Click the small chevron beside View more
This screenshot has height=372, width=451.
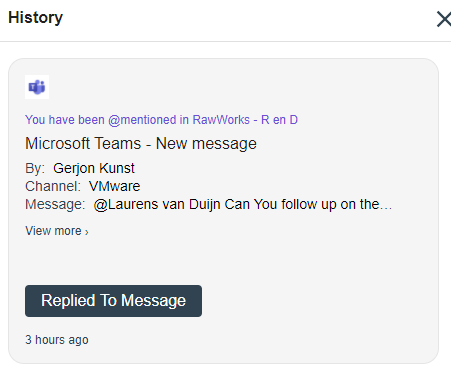(87, 232)
